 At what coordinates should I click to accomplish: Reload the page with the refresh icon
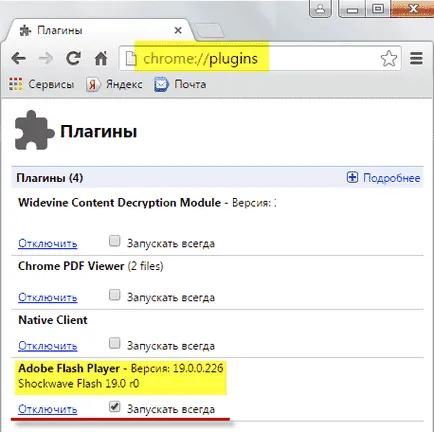[x=73, y=58]
